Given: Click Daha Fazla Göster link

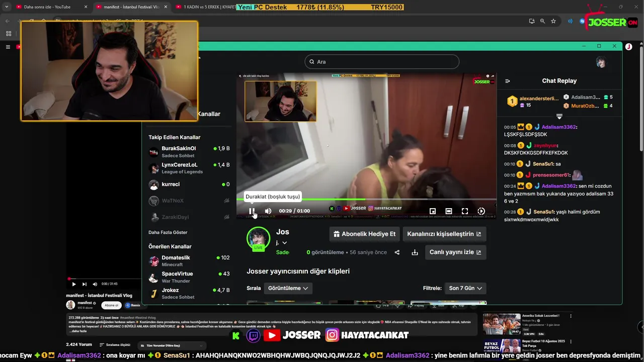Looking at the screenshot, I should (168, 232).
